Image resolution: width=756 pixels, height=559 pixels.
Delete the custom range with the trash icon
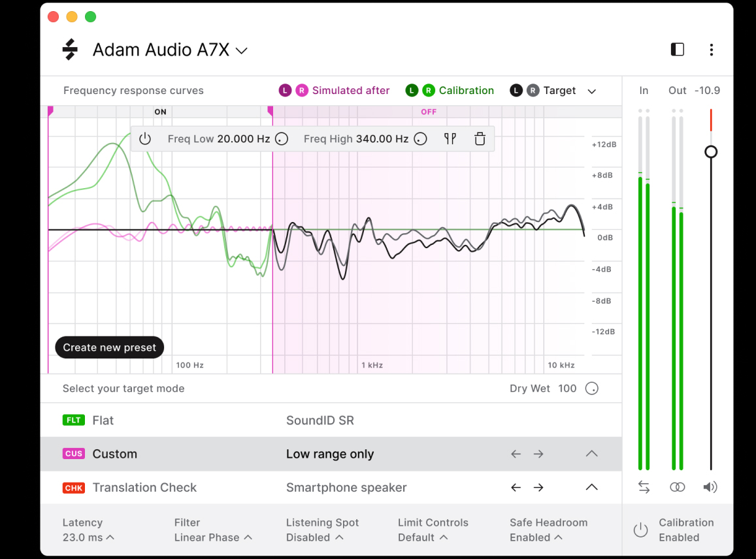(480, 138)
